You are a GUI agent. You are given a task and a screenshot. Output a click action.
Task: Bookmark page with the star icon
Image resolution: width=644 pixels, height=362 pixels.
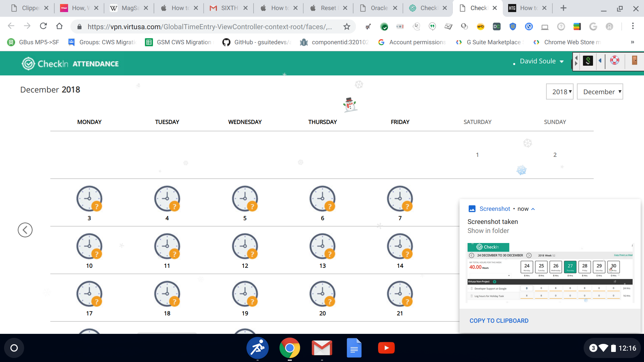[347, 26]
